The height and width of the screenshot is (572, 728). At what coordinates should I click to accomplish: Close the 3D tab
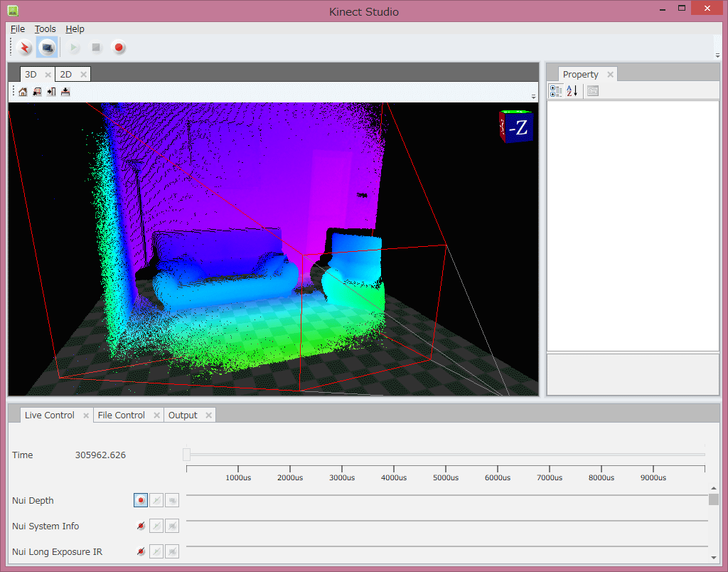pyautogui.click(x=48, y=75)
